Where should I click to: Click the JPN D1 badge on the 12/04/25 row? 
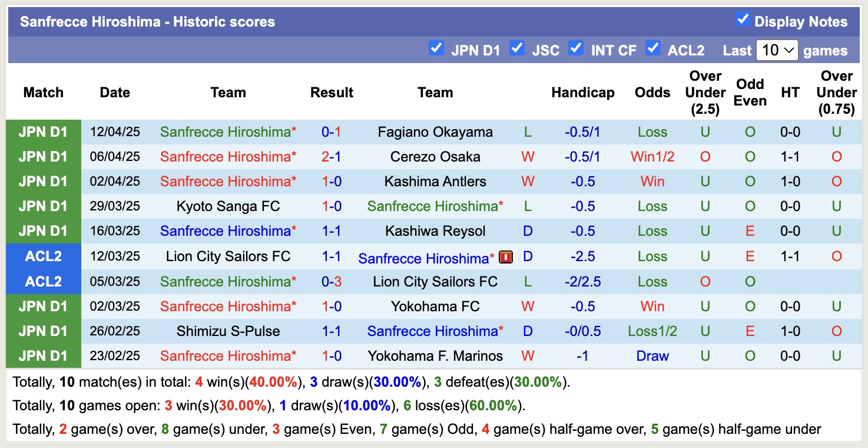(43, 131)
